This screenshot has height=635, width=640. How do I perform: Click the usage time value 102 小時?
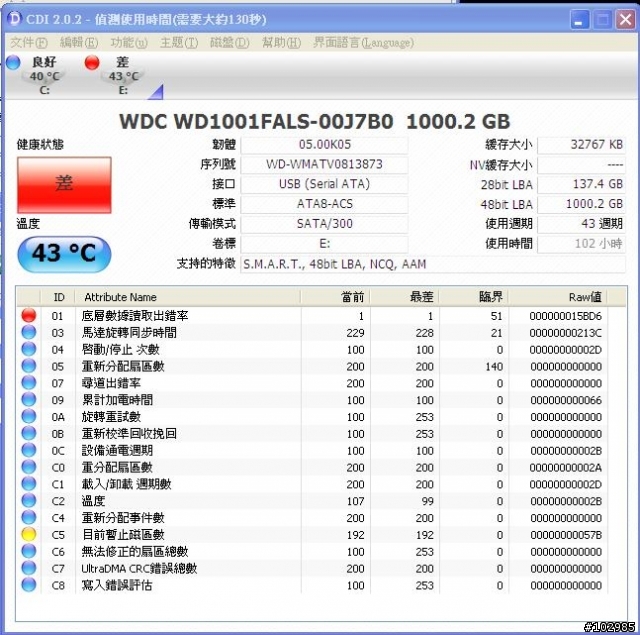click(581, 244)
